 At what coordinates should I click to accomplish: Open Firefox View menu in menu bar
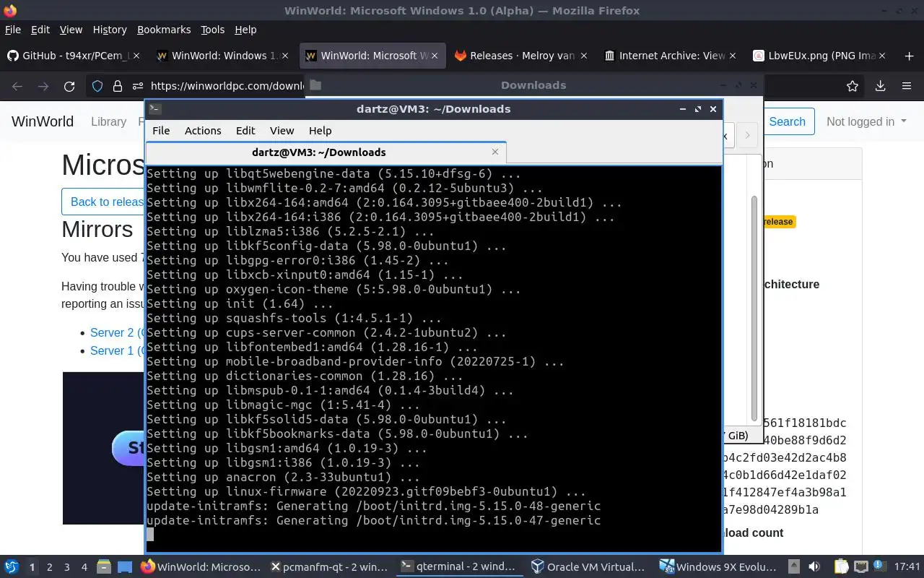tap(71, 30)
